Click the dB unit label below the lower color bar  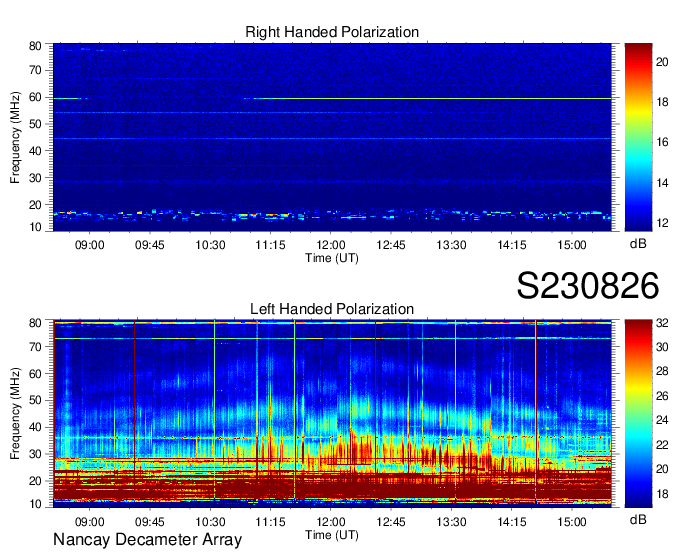[x=638, y=519]
